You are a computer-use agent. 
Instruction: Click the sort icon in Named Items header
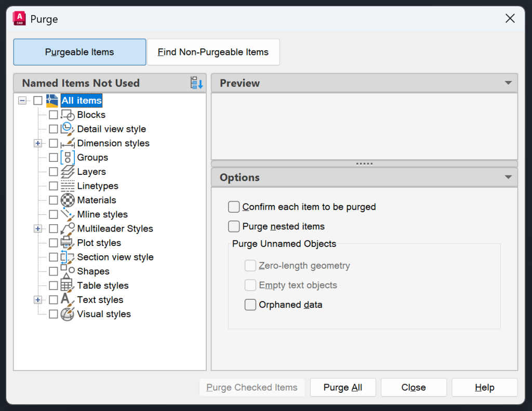[196, 83]
